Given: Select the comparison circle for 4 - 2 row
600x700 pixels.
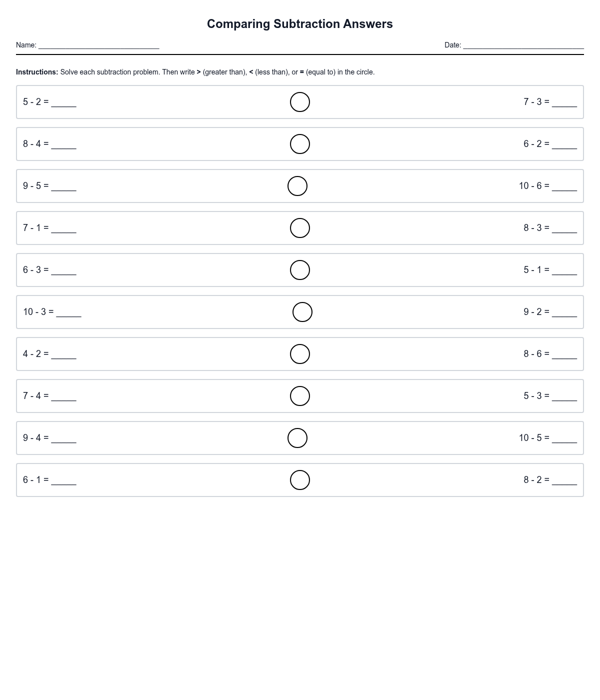Looking at the screenshot, I should pos(300,354).
